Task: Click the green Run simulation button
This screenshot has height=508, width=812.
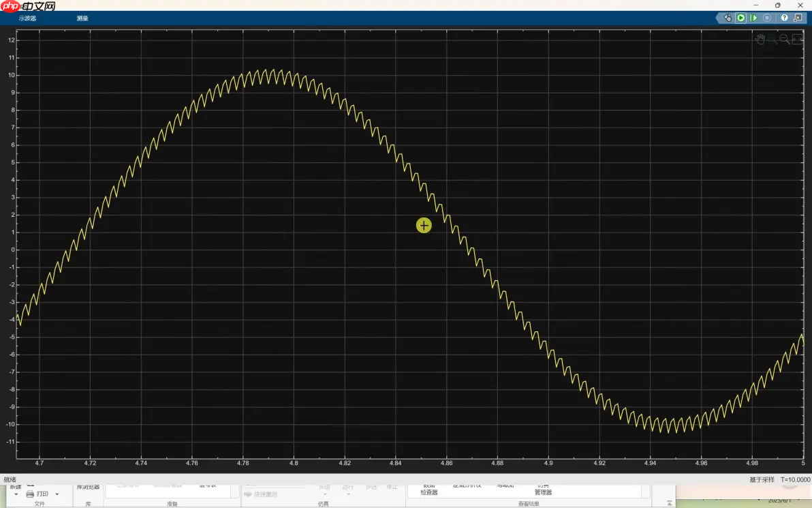Action: coord(741,18)
